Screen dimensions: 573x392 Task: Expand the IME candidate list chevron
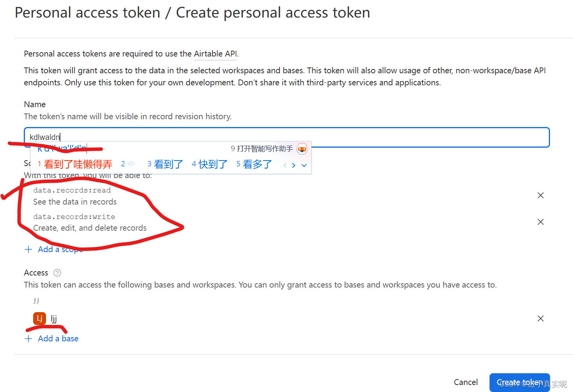(x=304, y=165)
